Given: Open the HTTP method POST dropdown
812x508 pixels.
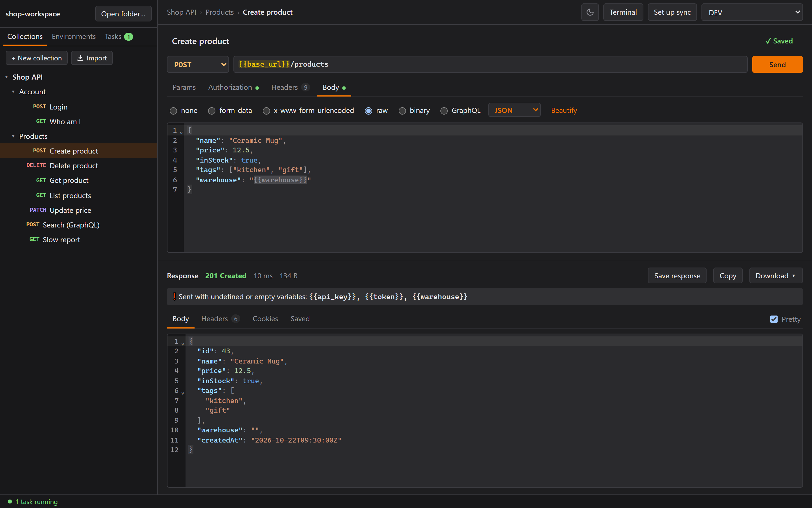Looking at the screenshot, I should coord(198,65).
